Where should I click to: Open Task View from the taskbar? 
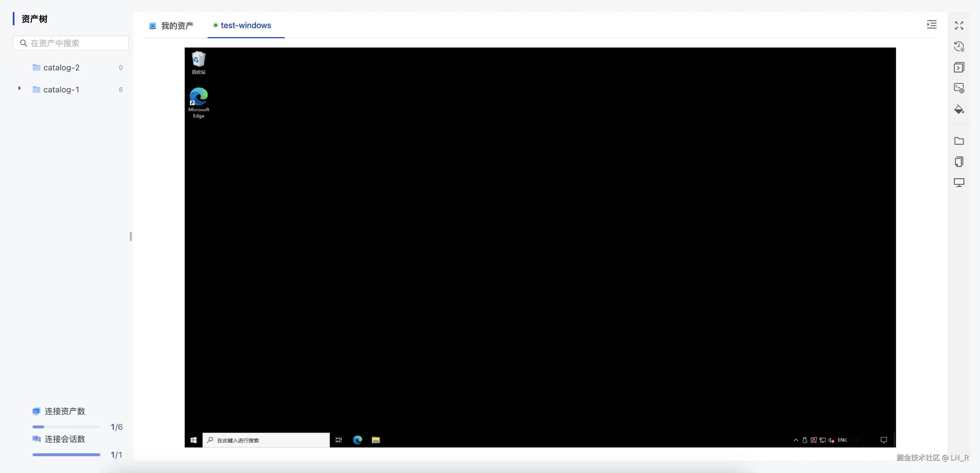[338, 440]
